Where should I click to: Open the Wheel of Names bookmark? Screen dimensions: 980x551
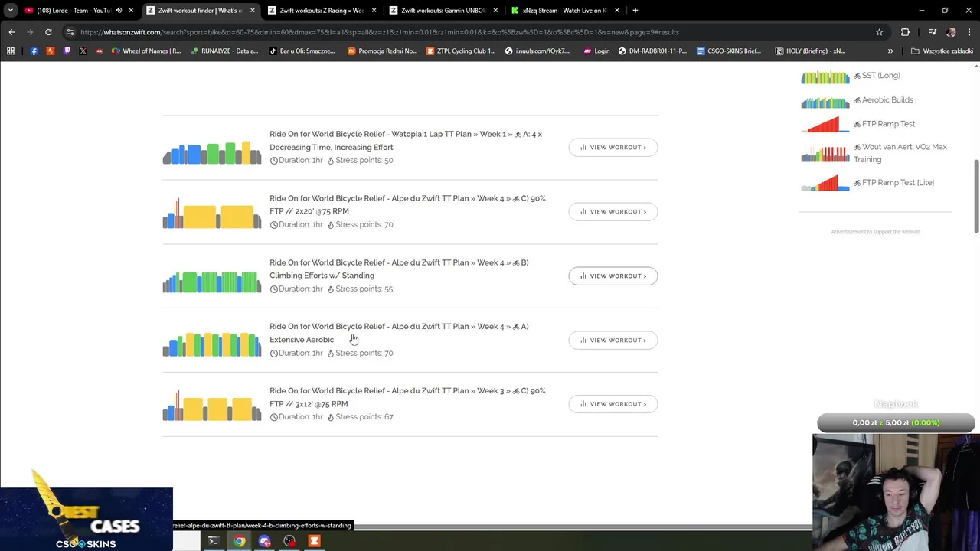146,51
